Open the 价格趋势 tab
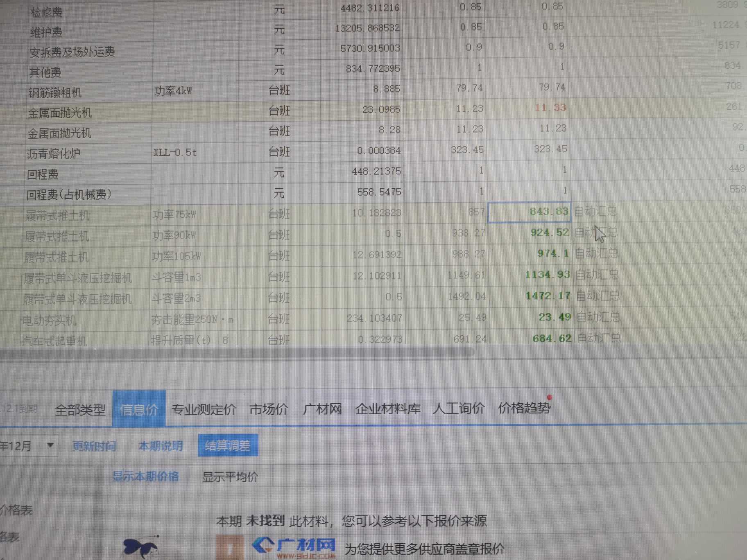This screenshot has width=747, height=560. pyautogui.click(x=524, y=408)
